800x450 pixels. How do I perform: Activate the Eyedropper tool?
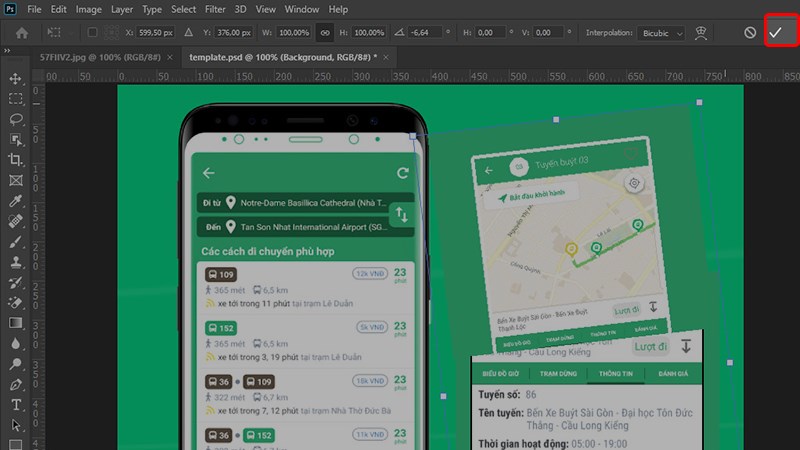click(x=15, y=201)
